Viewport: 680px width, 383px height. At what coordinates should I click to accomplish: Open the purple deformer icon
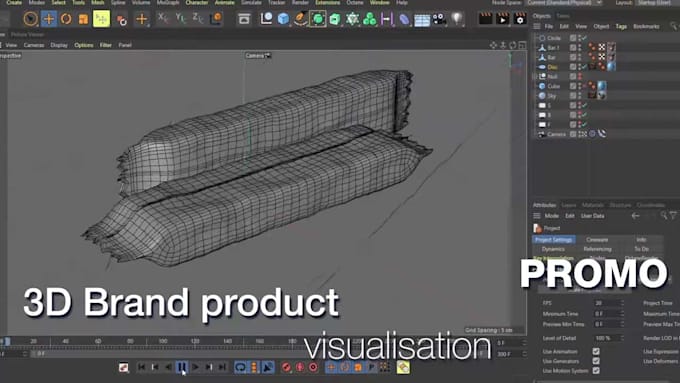pyautogui.click(x=404, y=20)
